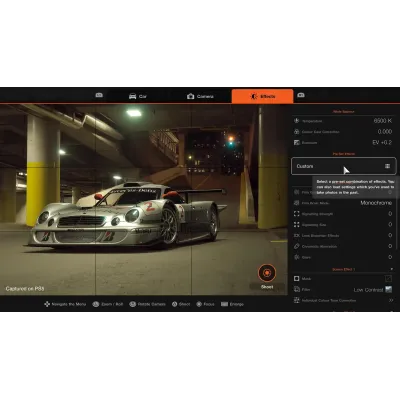Click the Rotate Camera hint text
This screenshot has width=400, height=400.
coord(152,304)
